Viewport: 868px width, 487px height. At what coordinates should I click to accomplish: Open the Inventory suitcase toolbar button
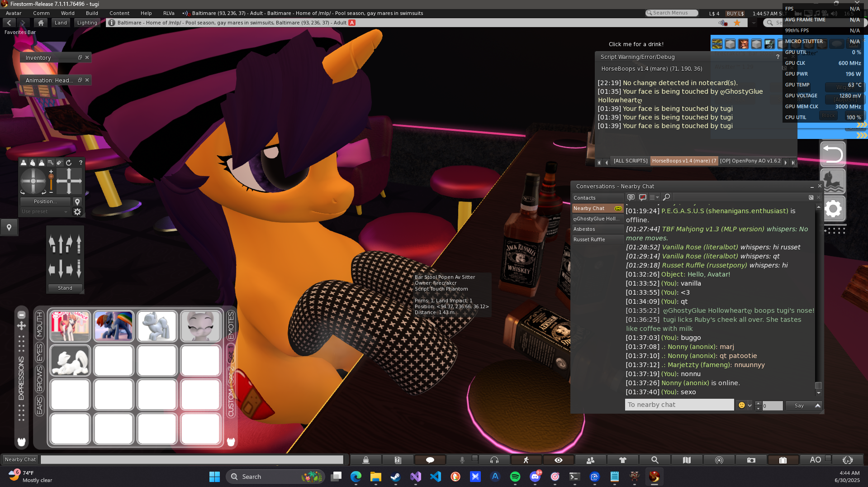tap(783, 460)
